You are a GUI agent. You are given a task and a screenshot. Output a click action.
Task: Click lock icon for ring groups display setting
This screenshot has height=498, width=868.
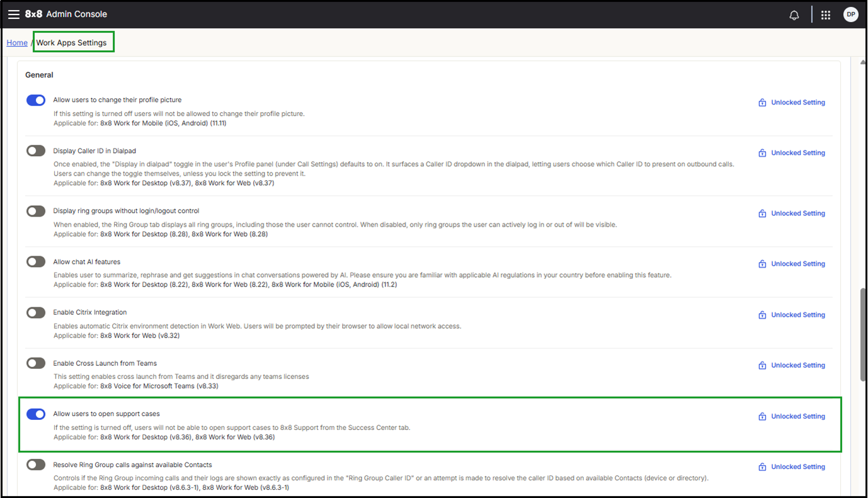click(762, 213)
